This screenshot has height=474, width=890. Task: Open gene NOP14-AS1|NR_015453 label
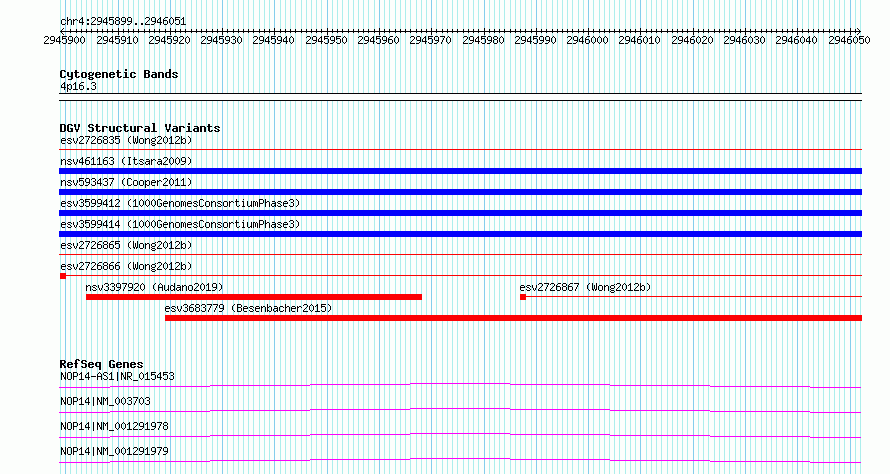117,376
